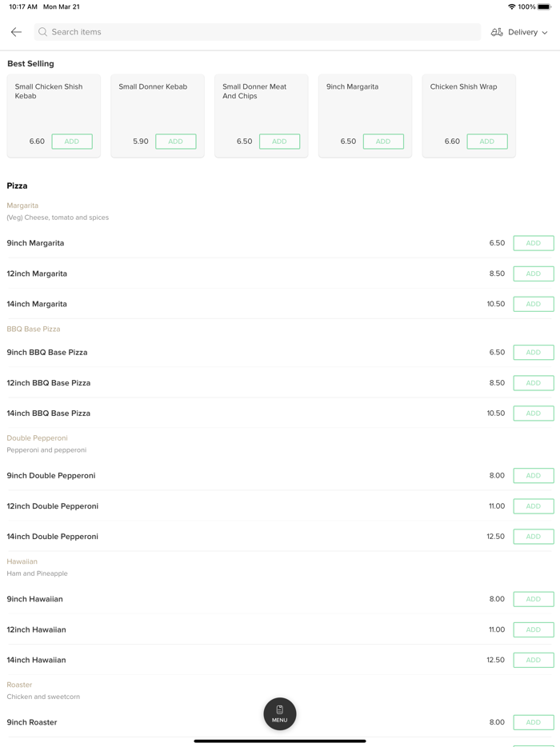Add Small Donner Kebab from best selling
The width and height of the screenshot is (560, 747).
coord(175,142)
